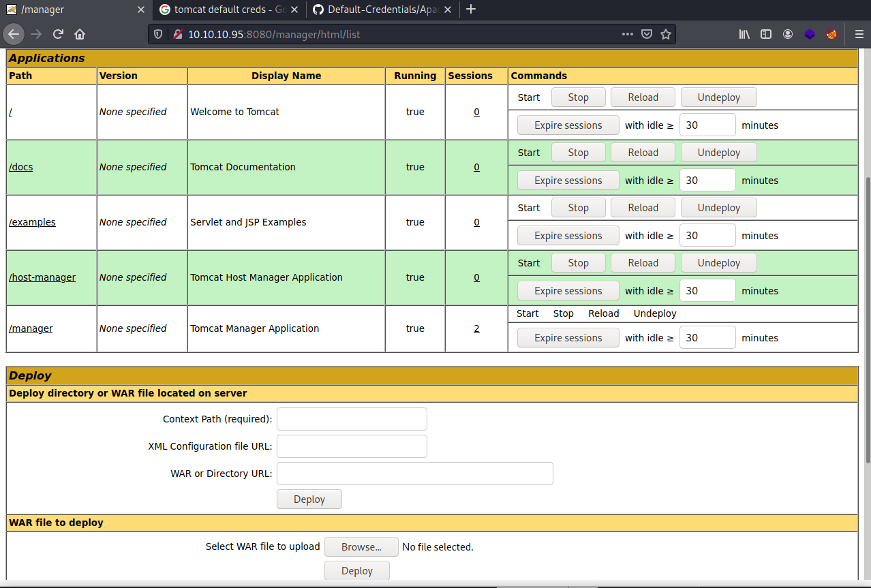Open the /docs path link
The image size is (871, 588).
coord(20,167)
